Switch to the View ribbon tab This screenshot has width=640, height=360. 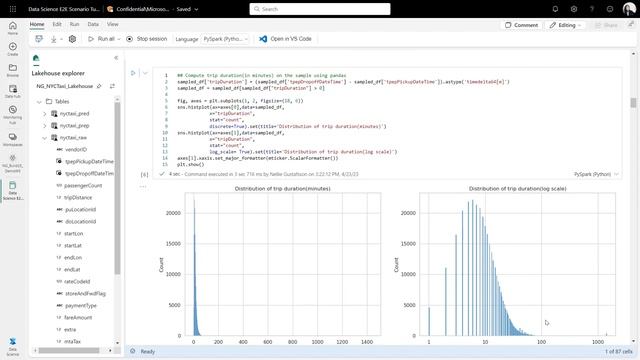(x=113, y=24)
